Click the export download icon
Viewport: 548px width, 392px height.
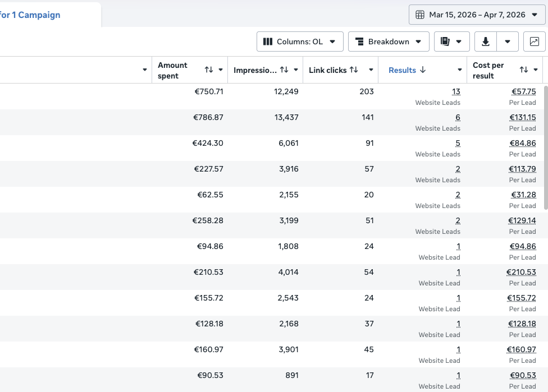[x=486, y=41]
